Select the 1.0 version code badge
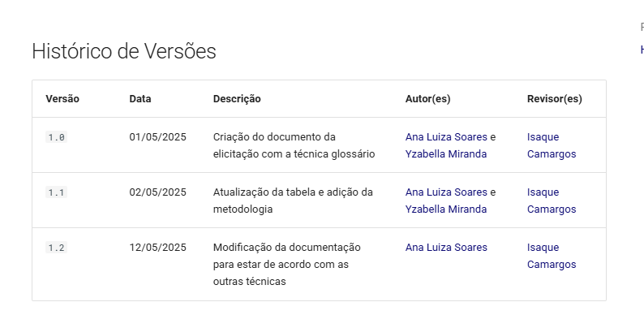The height and width of the screenshot is (328, 644). click(56, 137)
